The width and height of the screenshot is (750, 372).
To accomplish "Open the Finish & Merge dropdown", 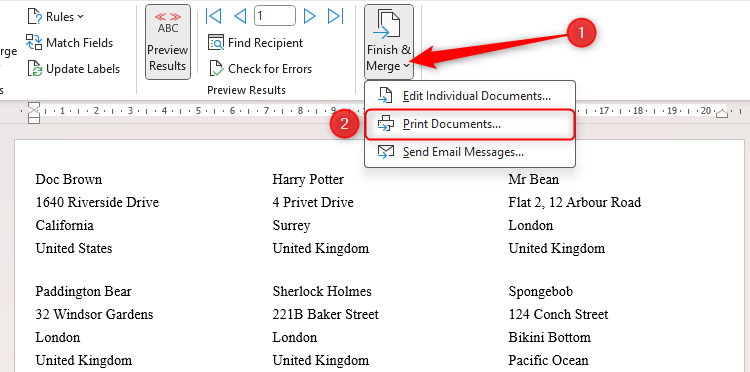I will pyautogui.click(x=388, y=42).
